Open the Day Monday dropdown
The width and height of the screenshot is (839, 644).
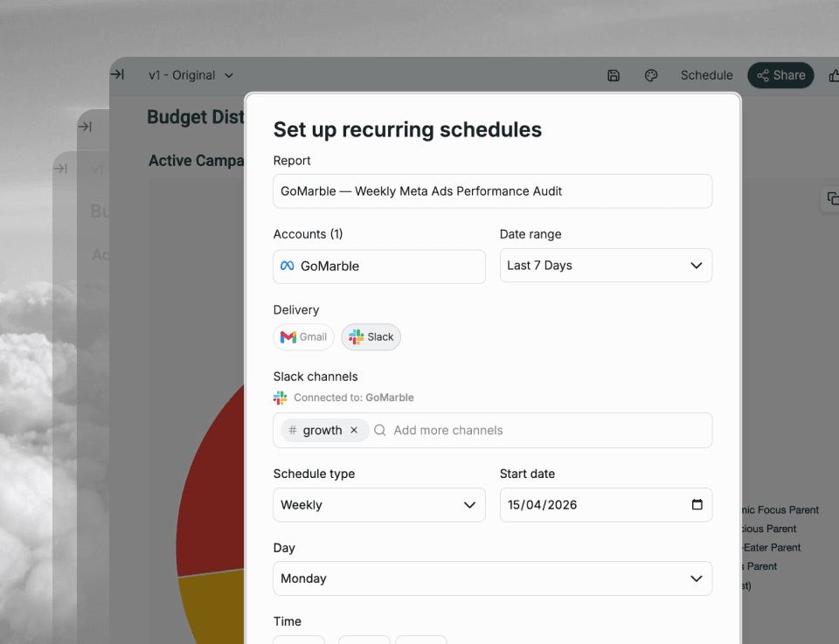click(492, 578)
